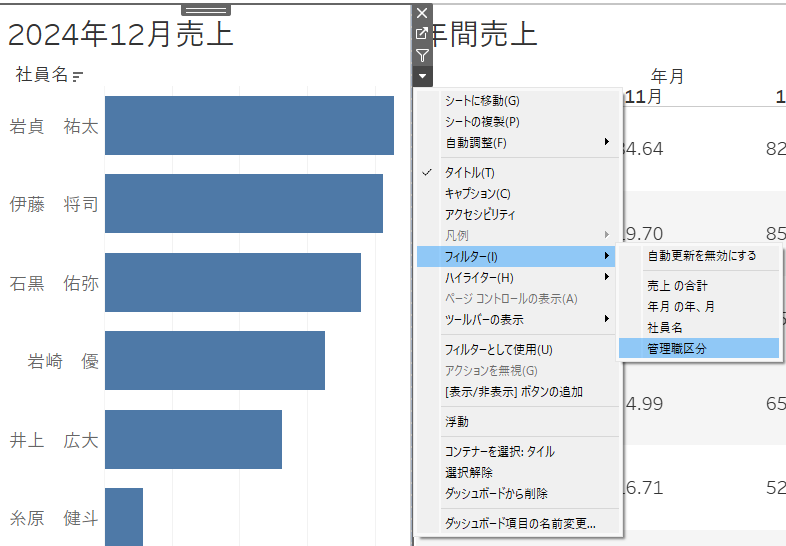Click the 年月 header in table
Image resolution: width=786 pixels, height=546 pixels.
point(667,76)
